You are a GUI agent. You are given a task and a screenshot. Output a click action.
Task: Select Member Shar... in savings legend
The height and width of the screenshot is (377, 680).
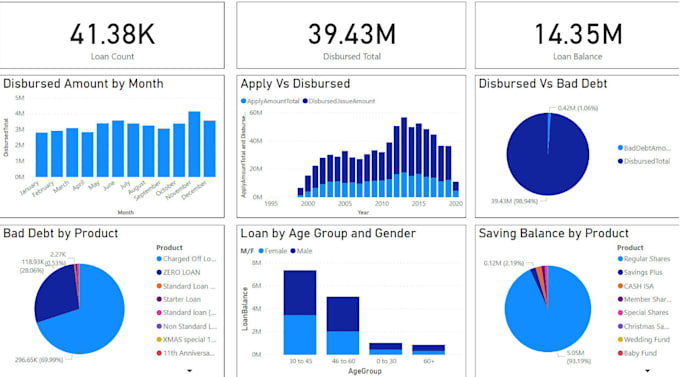click(x=644, y=299)
